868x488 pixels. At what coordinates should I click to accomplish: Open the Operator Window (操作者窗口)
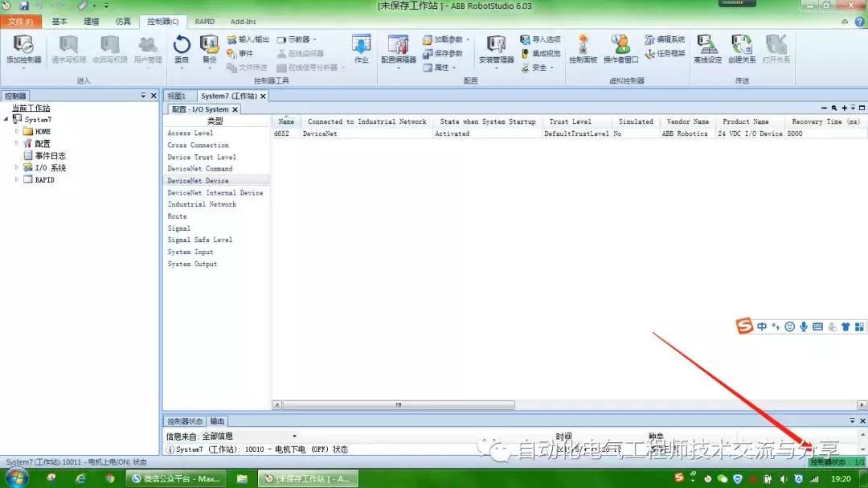tap(620, 47)
